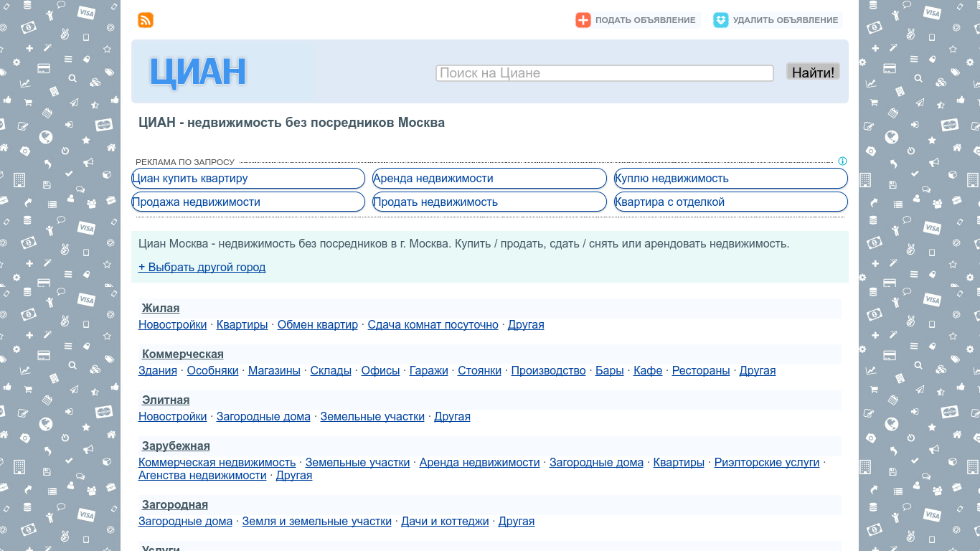Select ad suggestion Куплю недвижимость
The height and width of the screenshot is (551, 980).
coord(731,179)
